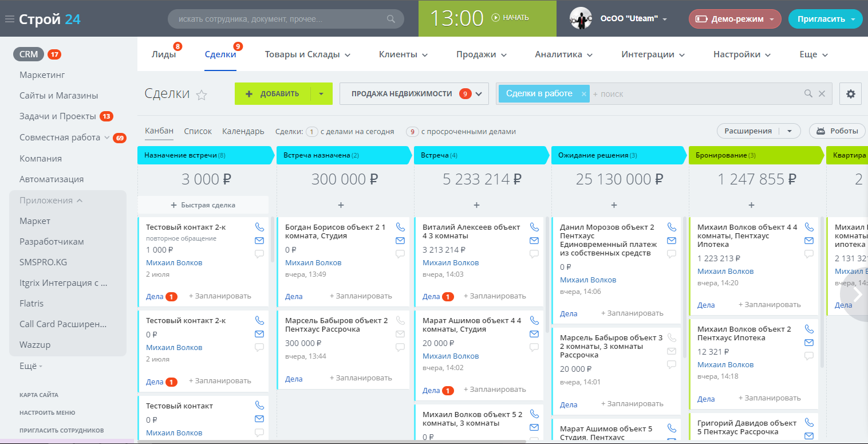Send email for Богдан Борисов deal

pyautogui.click(x=400, y=241)
